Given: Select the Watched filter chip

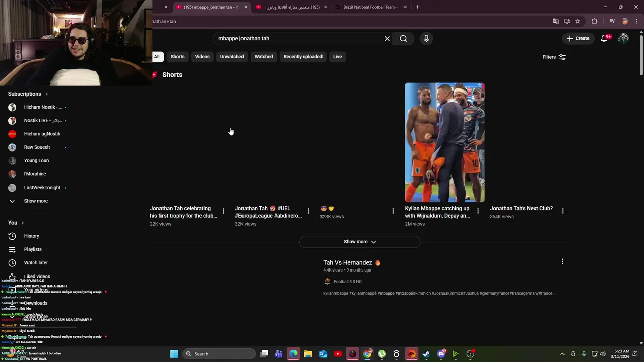Looking at the screenshot, I should coord(264,57).
